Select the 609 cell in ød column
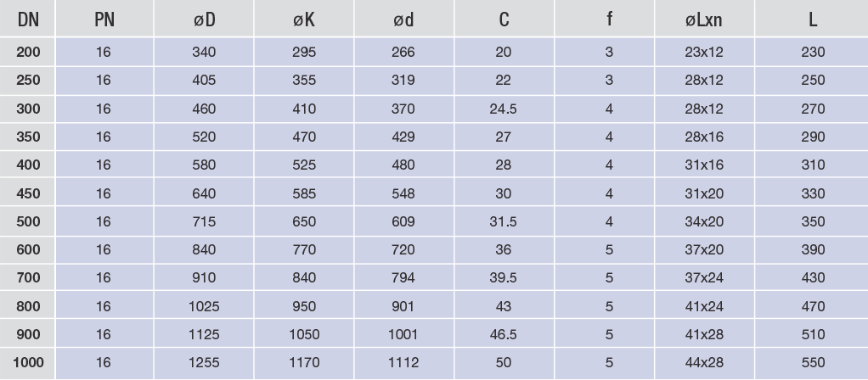Image resolution: width=868 pixels, height=380 pixels. pos(403,222)
